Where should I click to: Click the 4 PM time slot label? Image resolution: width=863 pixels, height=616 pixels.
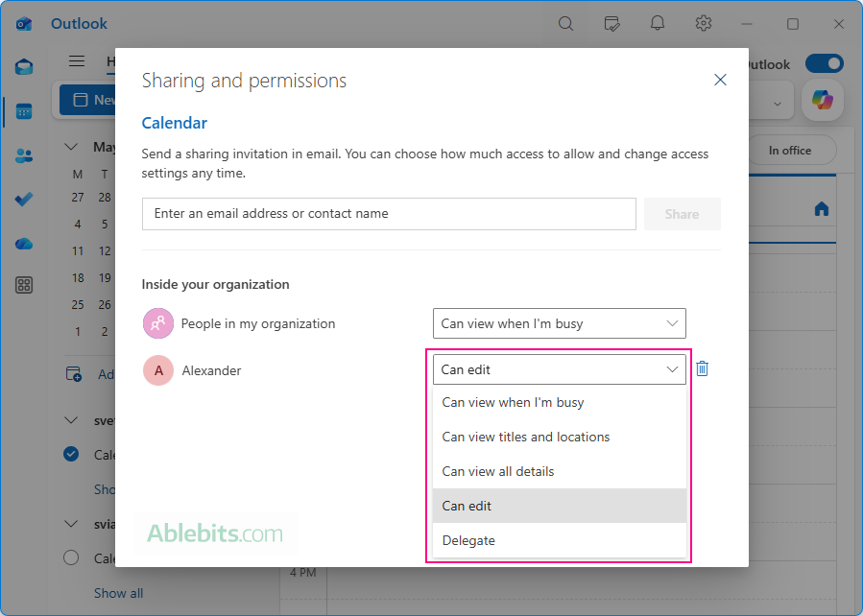tap(303, 573)
